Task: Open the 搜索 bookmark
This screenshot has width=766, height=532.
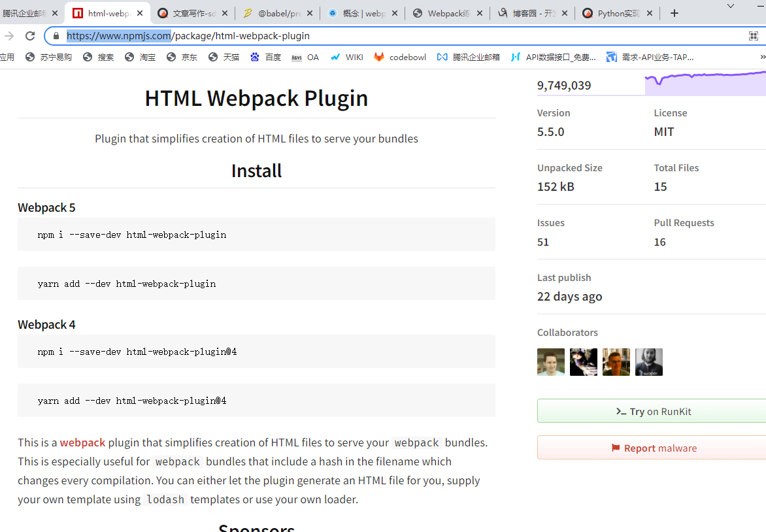Action: pyautogui.click(x=99, y=57)
